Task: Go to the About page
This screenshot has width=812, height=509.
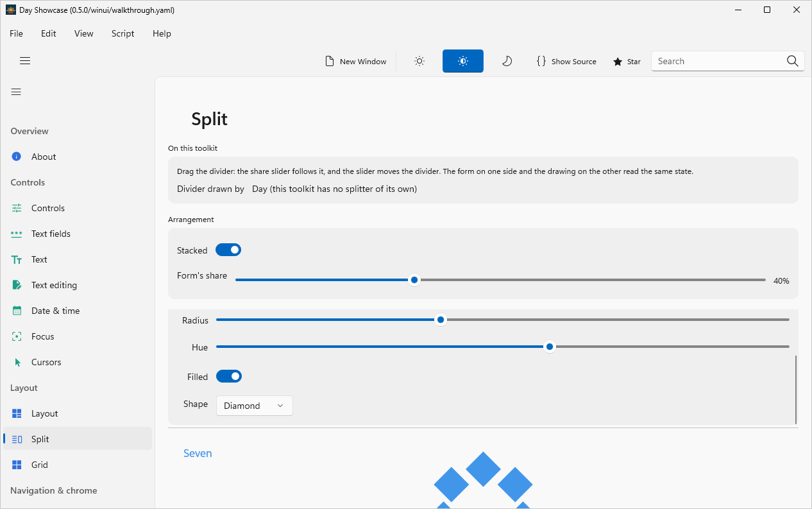Action: tap(78, 157)
